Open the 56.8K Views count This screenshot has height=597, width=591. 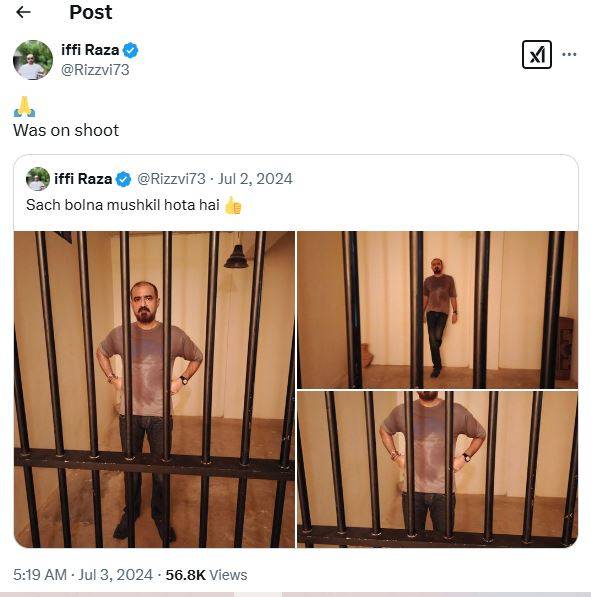click(206, 575)
